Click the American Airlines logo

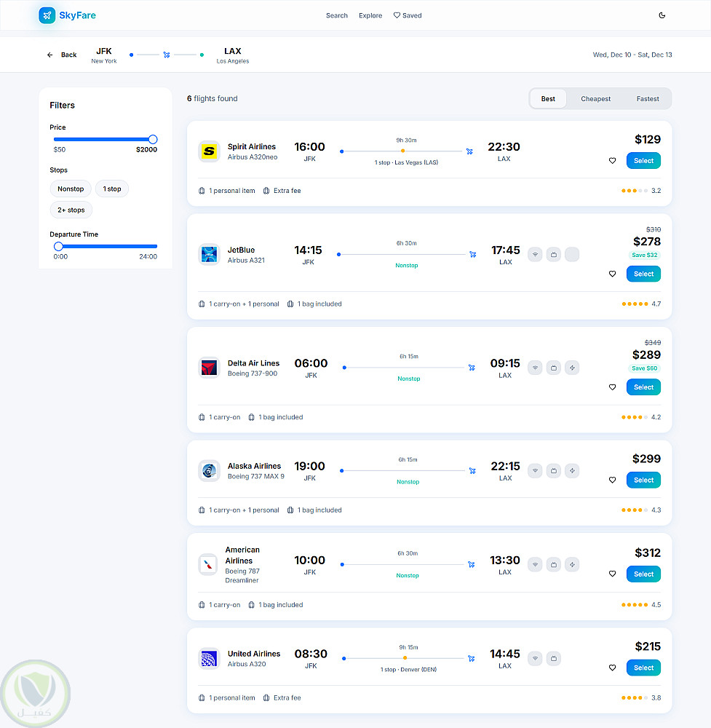pos(208,565)
